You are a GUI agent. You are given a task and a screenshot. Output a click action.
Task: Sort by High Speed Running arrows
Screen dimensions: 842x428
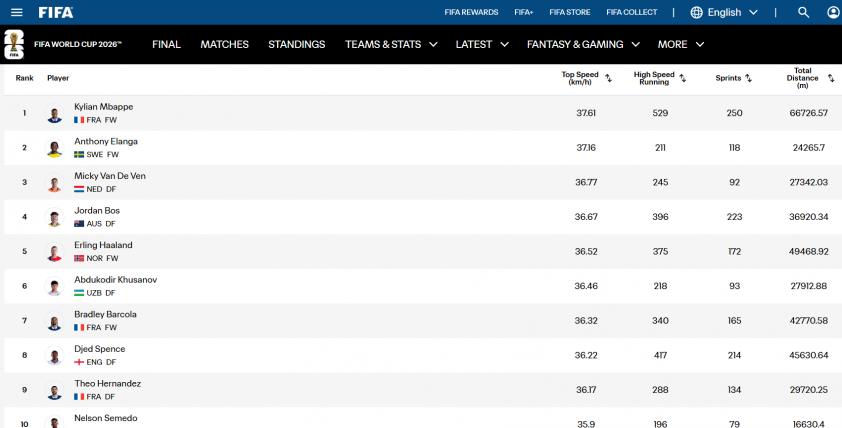coord(683,78)
